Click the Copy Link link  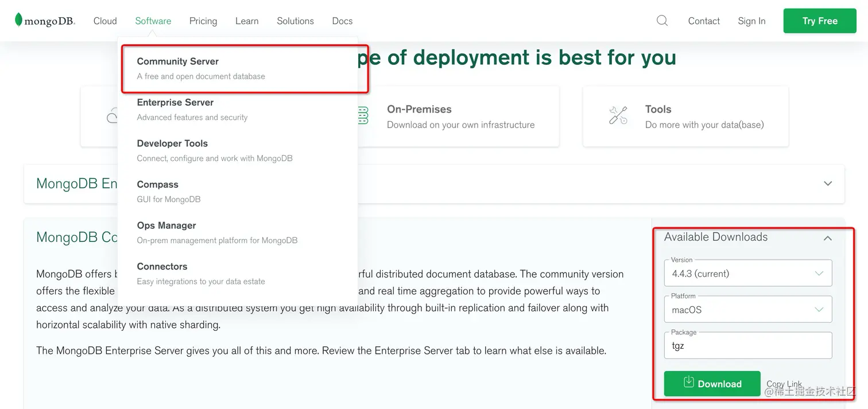(784, 384)
